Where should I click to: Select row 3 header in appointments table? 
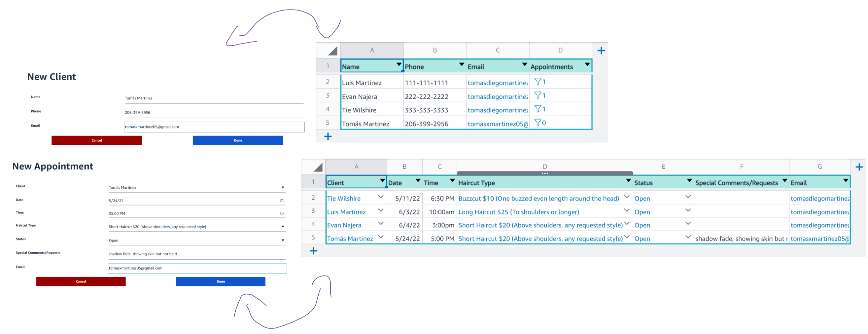(313, 211)
